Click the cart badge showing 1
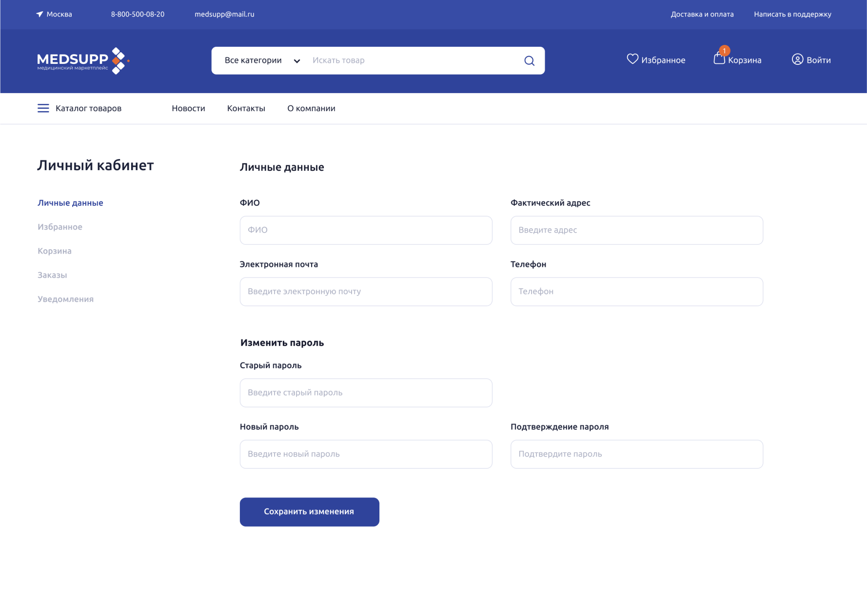867x616 pixels. [725, 51]
